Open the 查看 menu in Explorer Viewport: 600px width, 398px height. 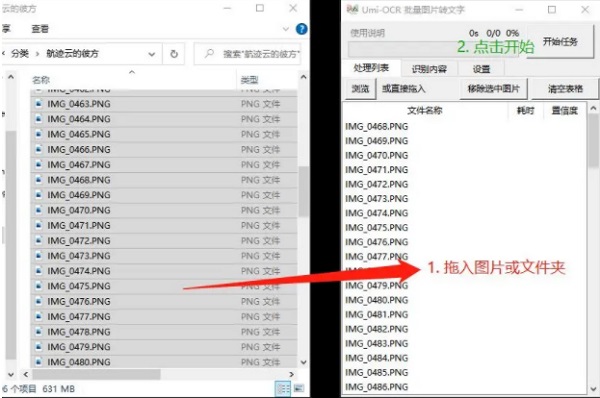coord(40,29)
